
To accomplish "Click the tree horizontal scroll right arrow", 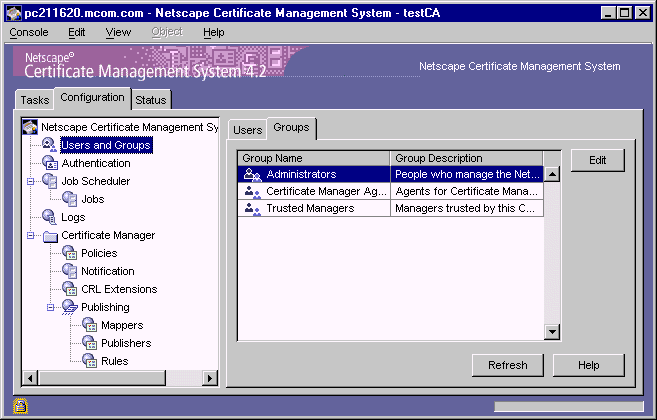I will (x=210, y=378).
